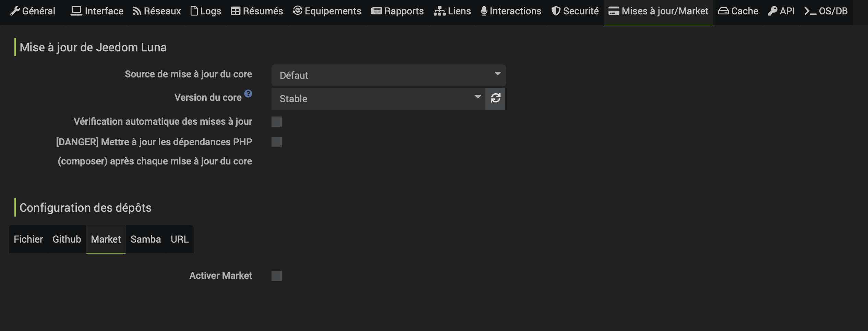
Task: Click the shield icon for Securité
Action: 556,11
